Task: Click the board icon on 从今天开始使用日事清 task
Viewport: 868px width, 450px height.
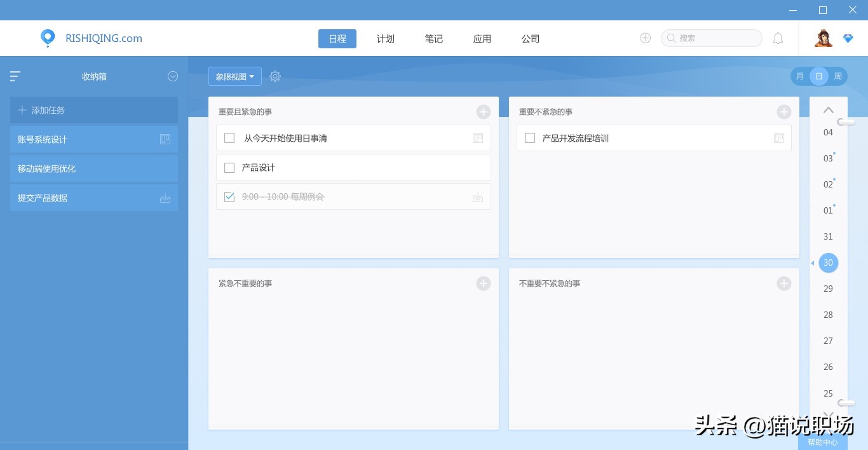Action: pyautogui.click(x=477, y=137)
